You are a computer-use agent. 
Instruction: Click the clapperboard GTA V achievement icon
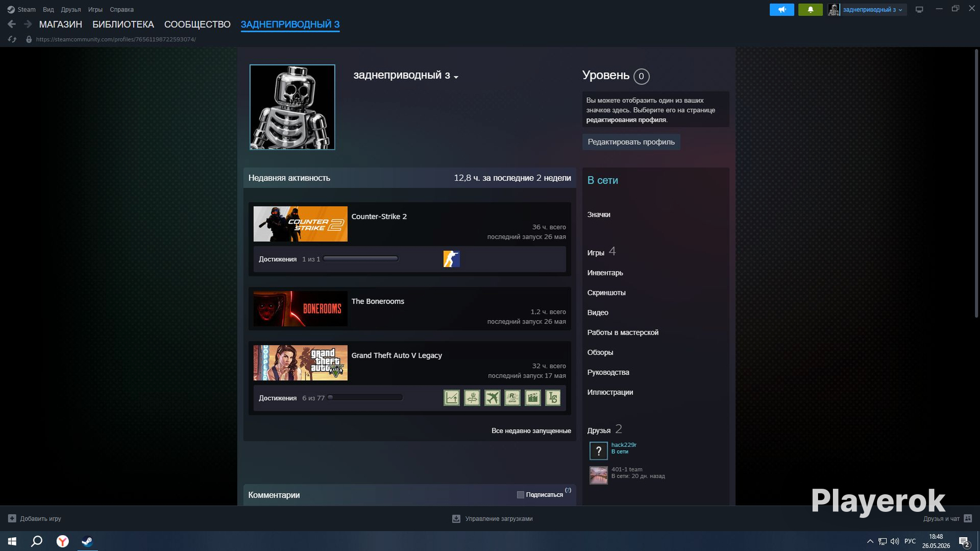pyautogui.click(x=533, y=398)
